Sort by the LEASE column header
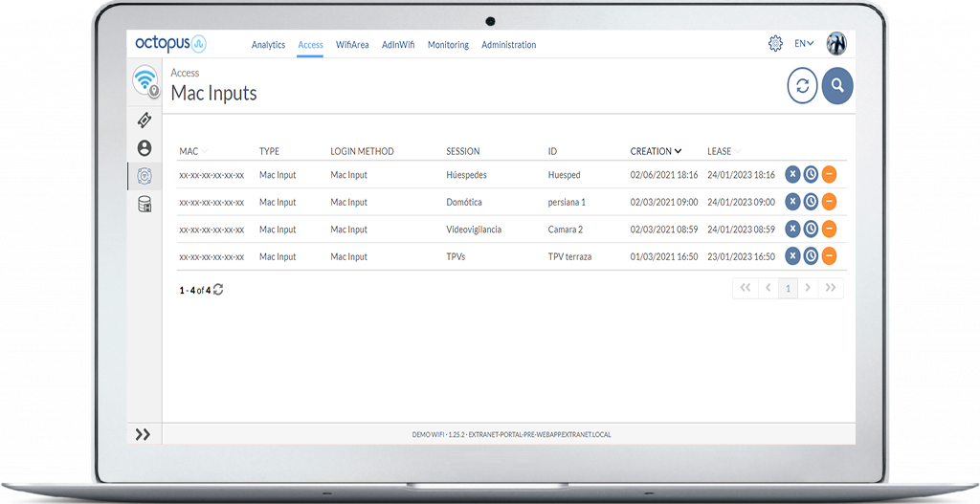The image size is (980, 504). coord(724,151)
